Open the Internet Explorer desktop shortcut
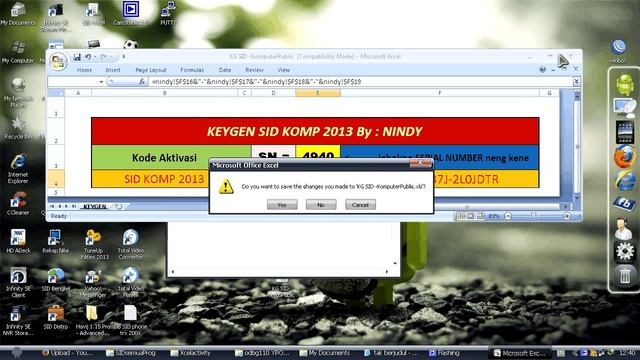The width and height of the screenshot is (640, 360). (18, 168)
